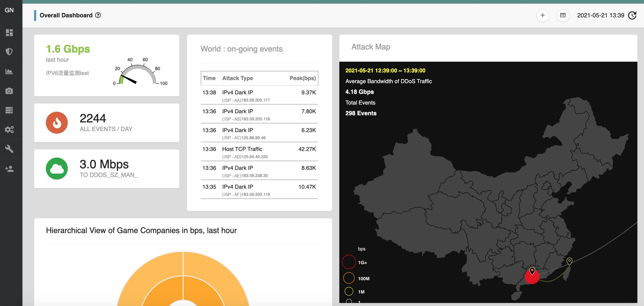Click the GN logo at top left
Image resolution: width=644 pixels, height=306 pixels.
point(9,10)
